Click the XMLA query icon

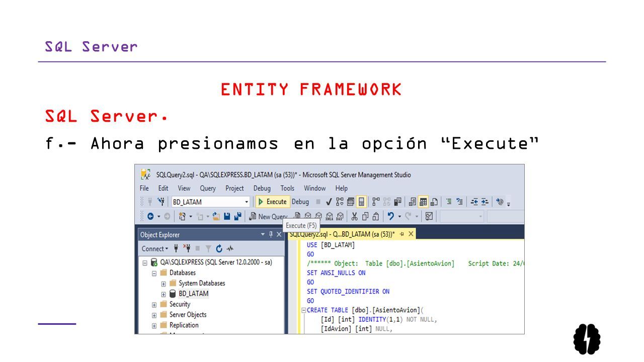329,216
